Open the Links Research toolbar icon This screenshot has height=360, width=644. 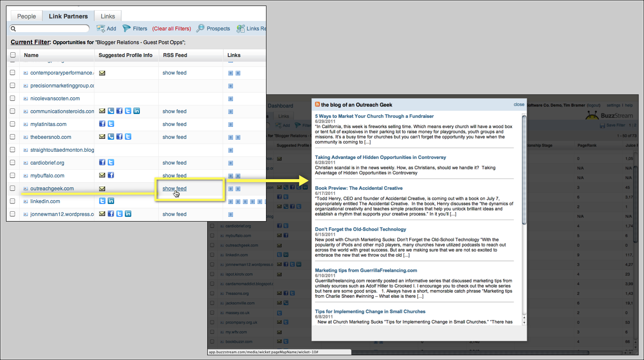tap(241, 28)
